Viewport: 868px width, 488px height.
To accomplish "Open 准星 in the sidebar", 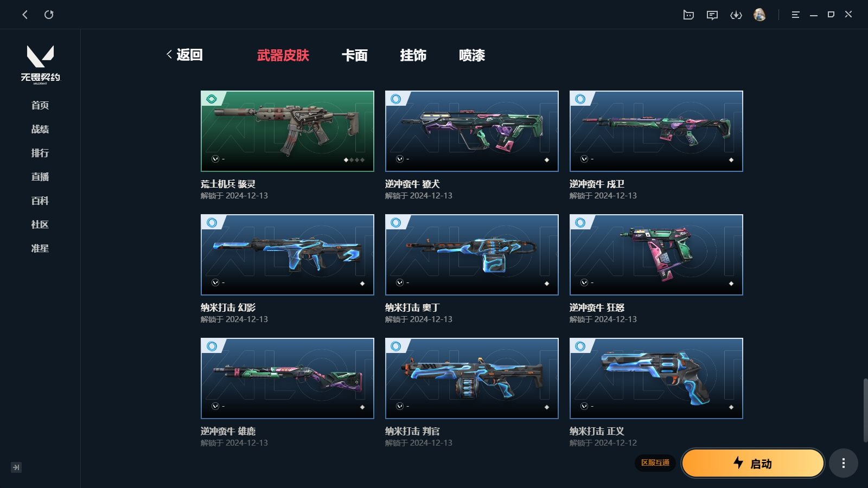I will point(40,248).
